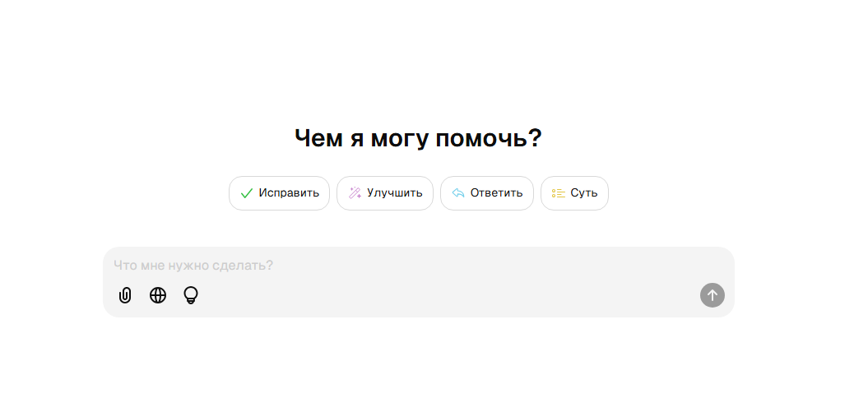This screenshot has height=412, width=868.
Task: Submit the prompt with the gray send button
Action: point(713,295)
